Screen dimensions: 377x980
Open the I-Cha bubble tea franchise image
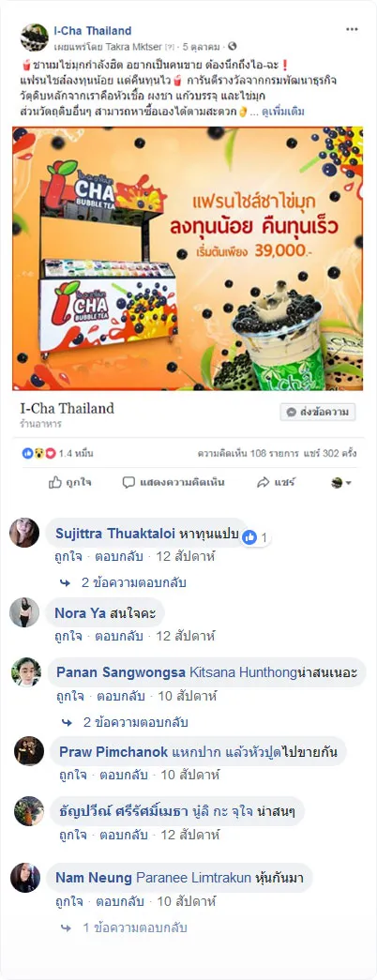(188, 259)
